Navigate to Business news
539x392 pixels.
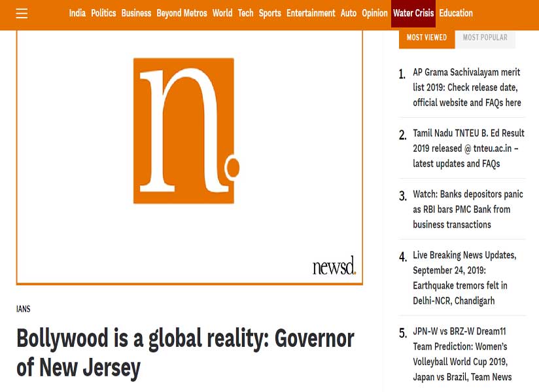[x=136, y=13]
